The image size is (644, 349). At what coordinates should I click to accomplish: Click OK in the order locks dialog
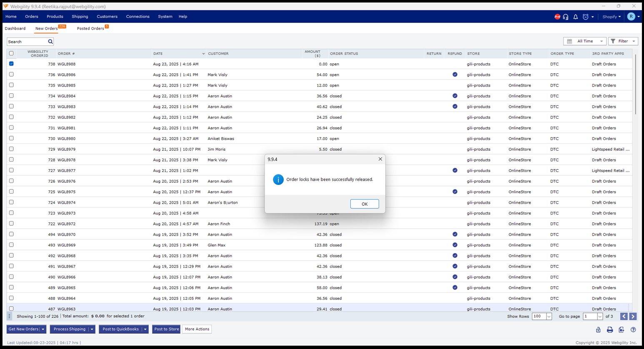364,204
